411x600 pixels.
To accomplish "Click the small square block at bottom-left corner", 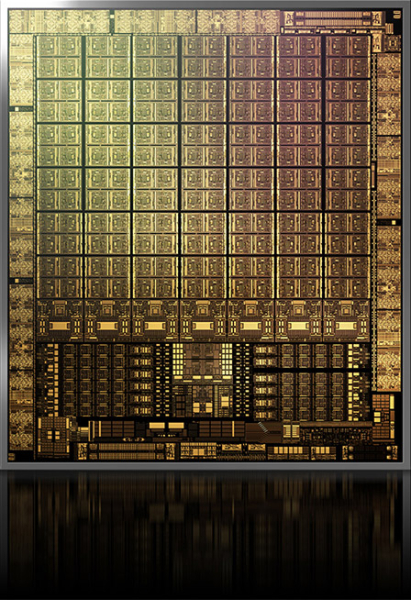I will pyautogui.click(x=54, y=435).
